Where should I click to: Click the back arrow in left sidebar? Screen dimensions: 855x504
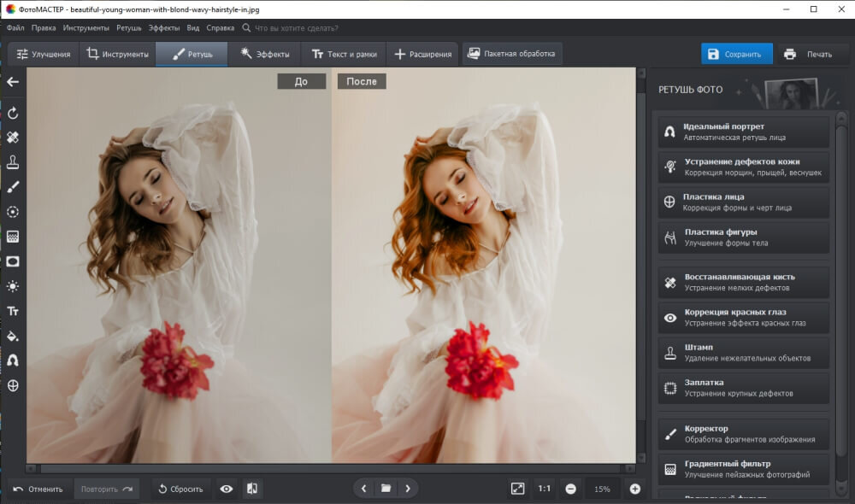(13, 82)
